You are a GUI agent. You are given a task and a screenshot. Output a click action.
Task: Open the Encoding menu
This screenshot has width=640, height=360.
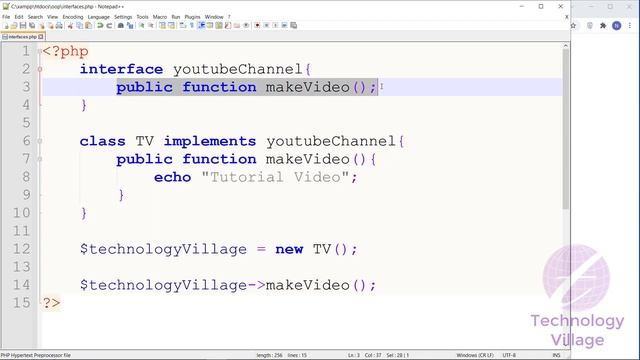[73, 17]
